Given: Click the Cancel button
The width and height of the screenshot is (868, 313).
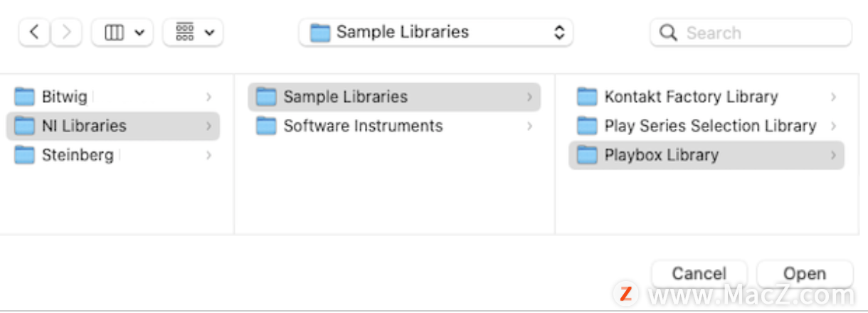Looking at the screenshot, I should tap(699, 274).
